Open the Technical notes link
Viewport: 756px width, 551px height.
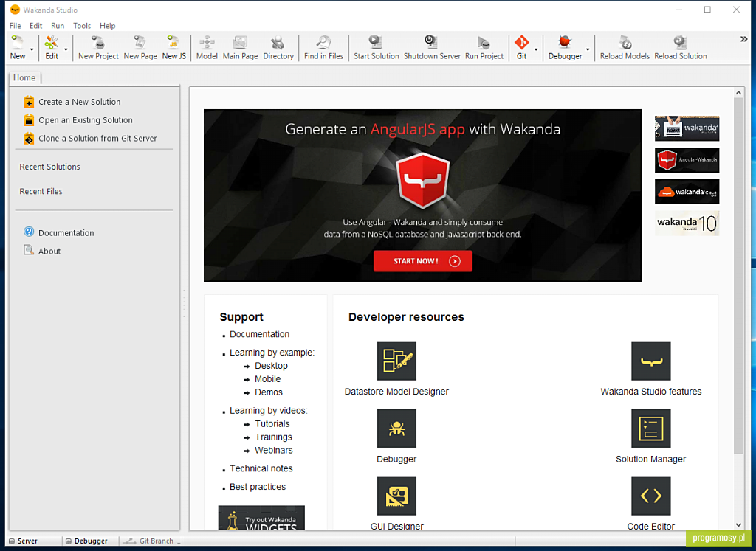pos(261,468)
